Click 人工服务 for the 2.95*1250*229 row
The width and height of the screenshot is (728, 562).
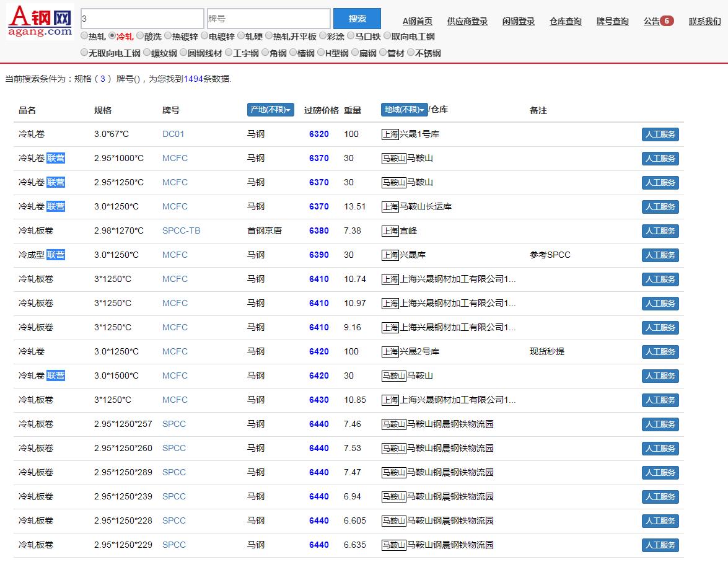[660, 545]
